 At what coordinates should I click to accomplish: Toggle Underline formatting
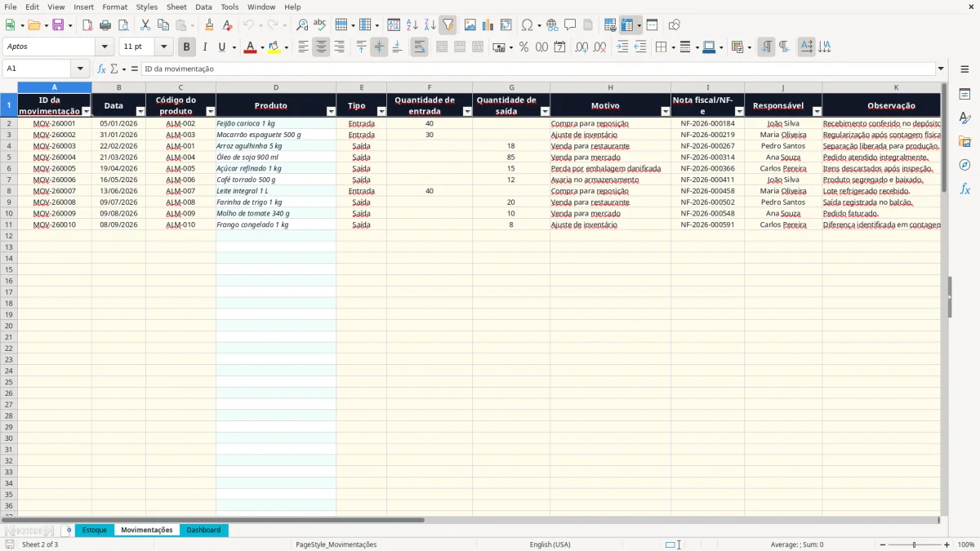(x=221, y=47)
